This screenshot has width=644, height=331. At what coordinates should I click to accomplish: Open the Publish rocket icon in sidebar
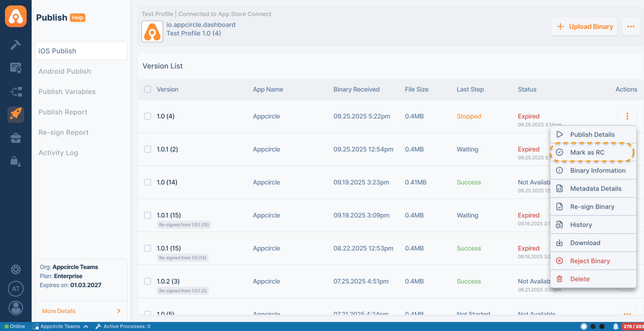[x=16, y=114]
